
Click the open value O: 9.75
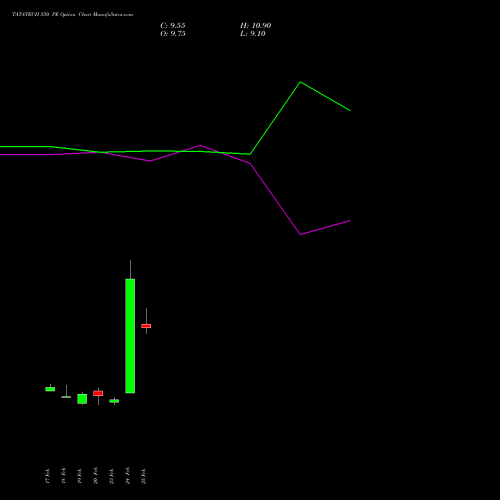[x=173, y=34]
